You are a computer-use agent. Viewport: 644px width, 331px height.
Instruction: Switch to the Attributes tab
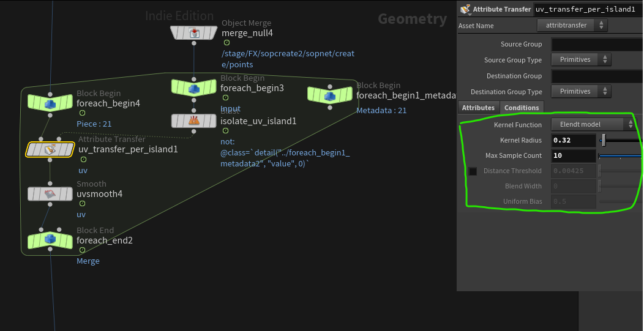478,108
